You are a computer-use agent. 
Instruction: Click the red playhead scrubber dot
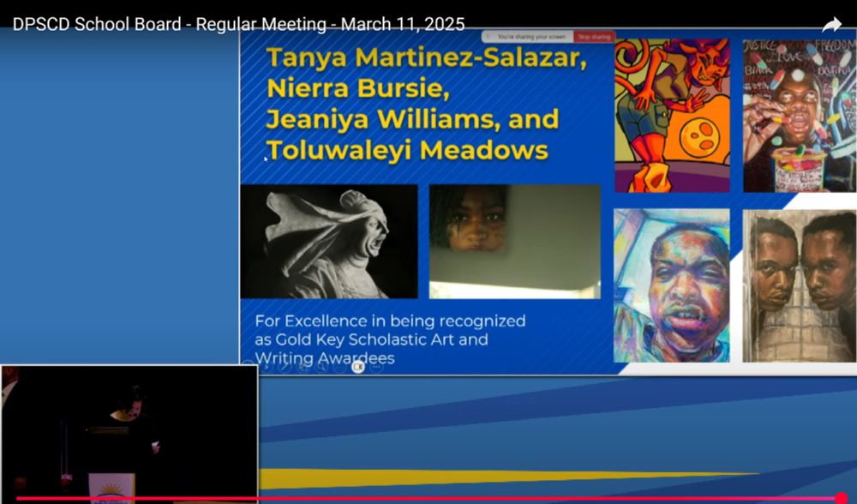pyautogui.click(x=841, y=497)
